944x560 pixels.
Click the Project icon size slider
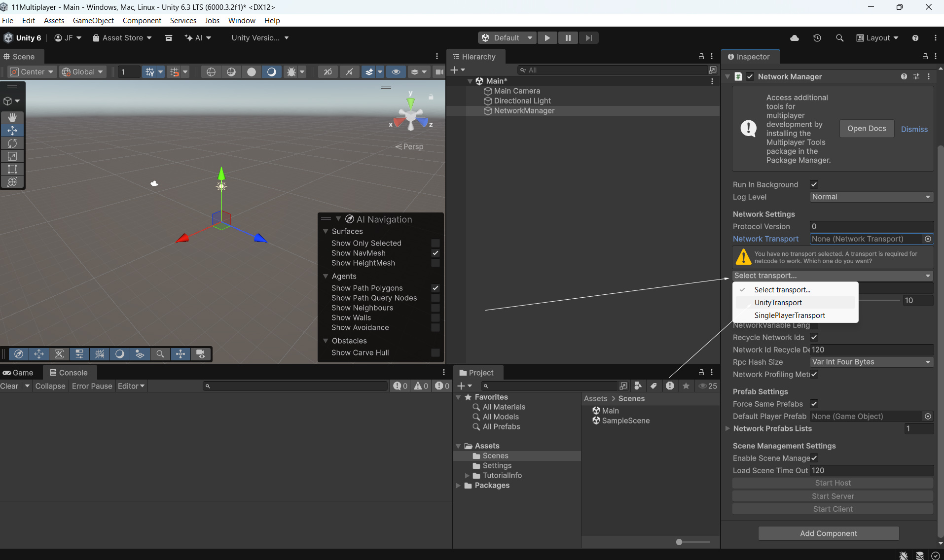[x=679, y=542]
